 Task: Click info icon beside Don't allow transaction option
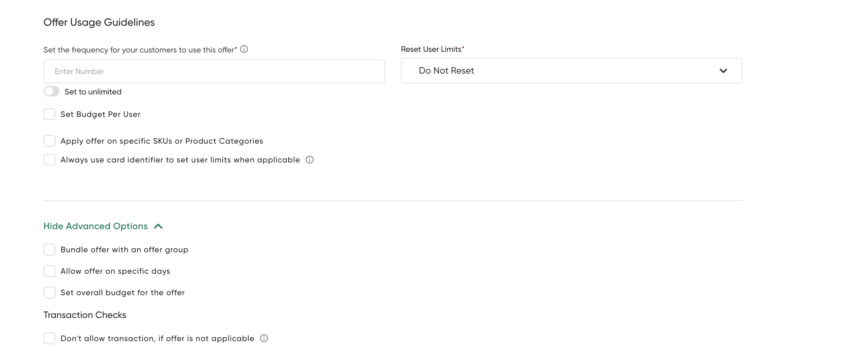tap(264, 338)
